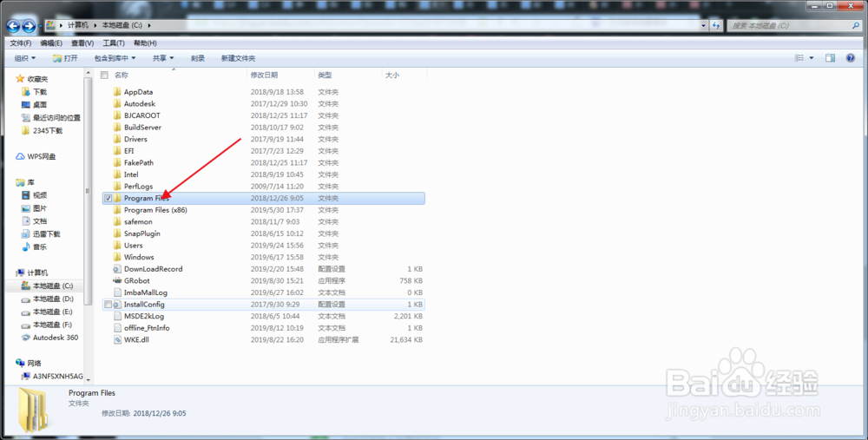Open the 包含到库中 dropdown
Image resolution: width=868 pixels, height=440 pixels.
pyautogui.click(x=115, y=58)
